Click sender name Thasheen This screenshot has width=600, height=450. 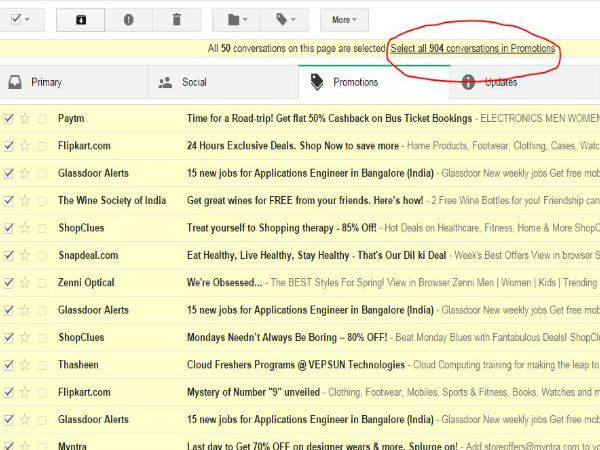78,365
